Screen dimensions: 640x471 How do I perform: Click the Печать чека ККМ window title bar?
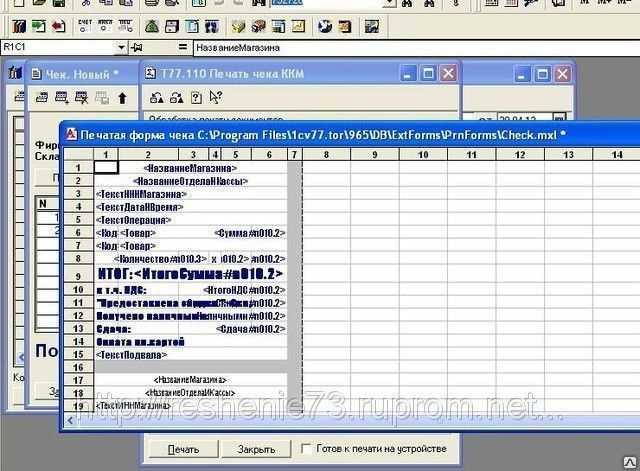(270, 73)
